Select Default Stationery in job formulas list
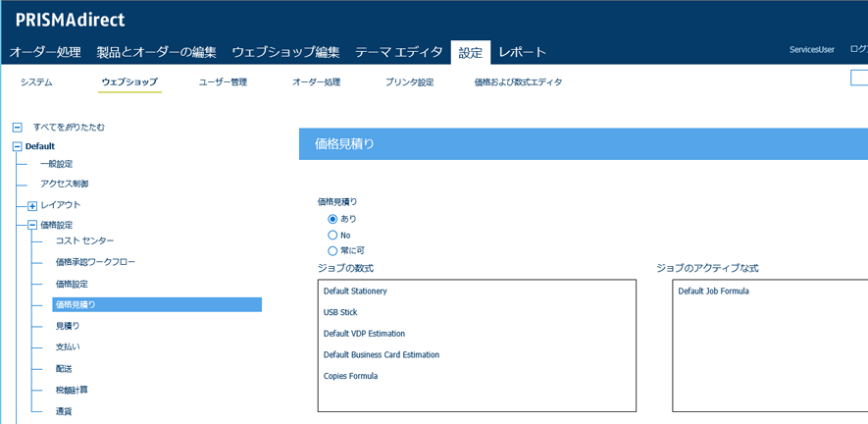The width and height of the screenshot is (868, 424). pos(355,291)
